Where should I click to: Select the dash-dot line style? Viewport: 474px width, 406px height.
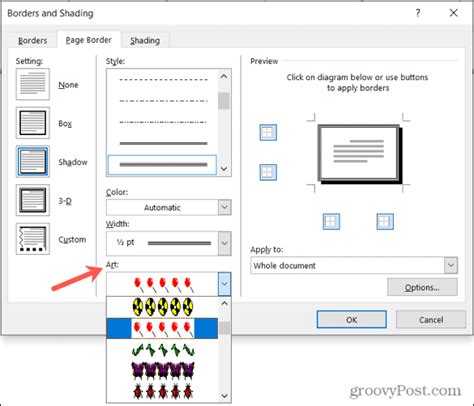coord(163,101)
